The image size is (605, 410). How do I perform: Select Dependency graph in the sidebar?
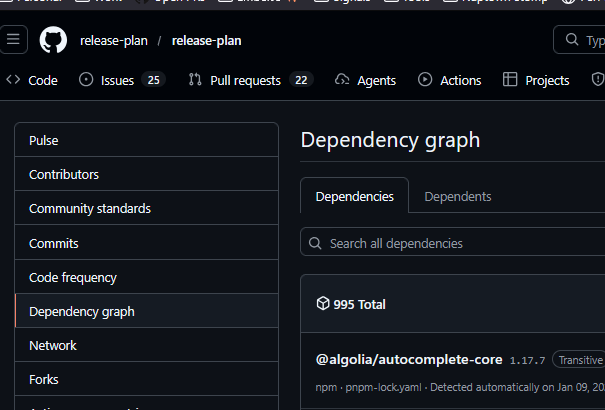coord(147,311)
